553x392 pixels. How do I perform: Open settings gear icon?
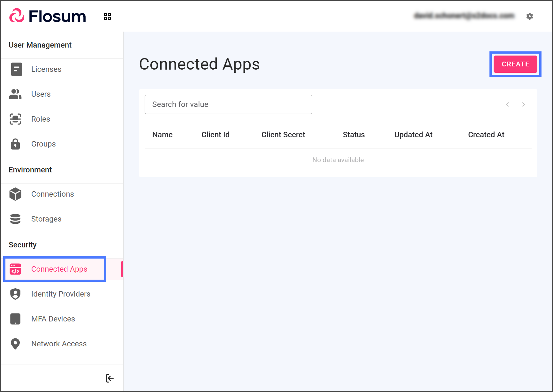click(x=529, y=16)
